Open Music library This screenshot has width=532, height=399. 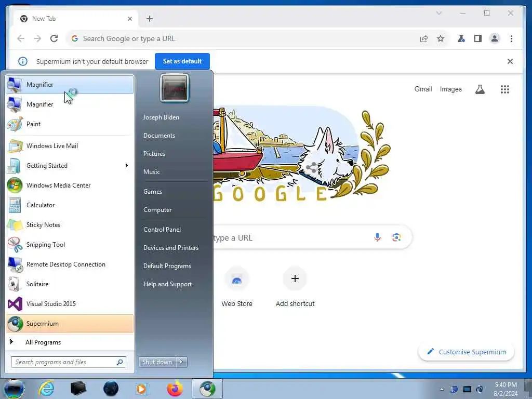coord(152,171)
